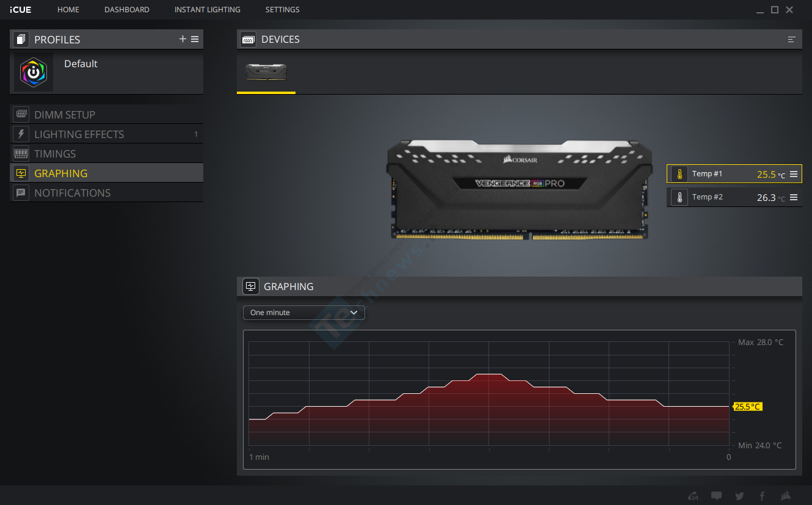The height and width of the screenshot is (505, 812).
Task: Click the Graphing monitor icon in sidebar
Action: (x=21, y=173)
